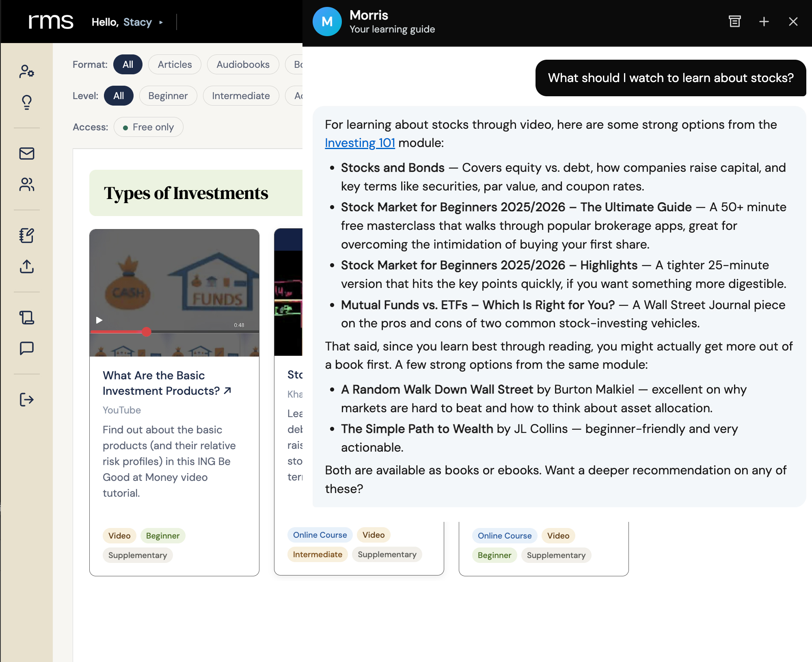Viewport: 812px width, 662px height.
Task: Click the Beginner tag on third card
Action: [x=495, y=555]
